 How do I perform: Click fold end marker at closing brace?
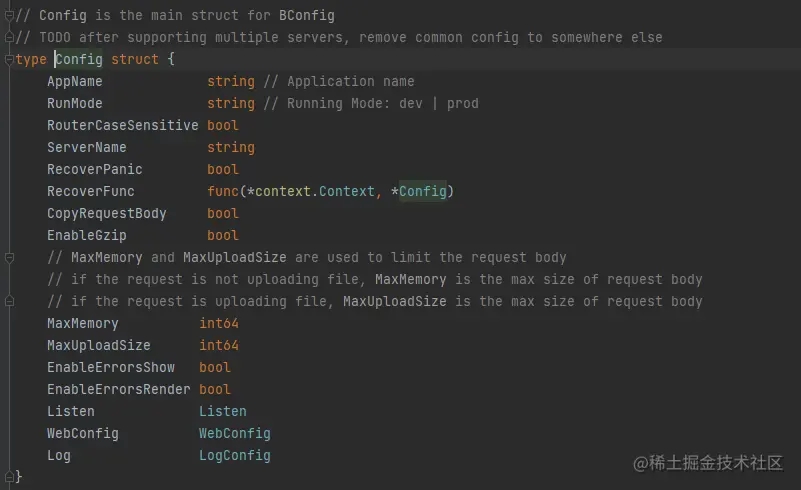[9, 476]
